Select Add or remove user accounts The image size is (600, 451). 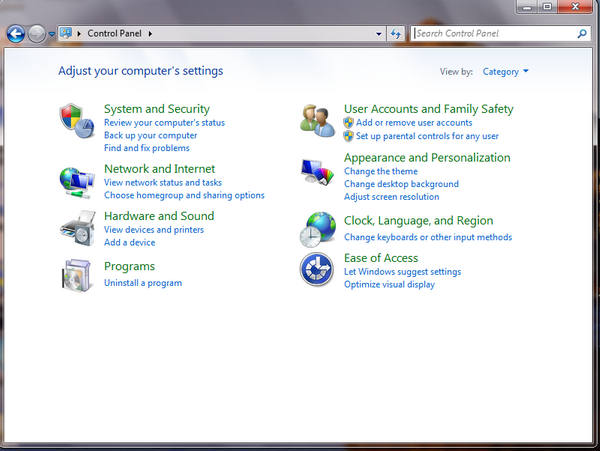[x=414, y=123]
